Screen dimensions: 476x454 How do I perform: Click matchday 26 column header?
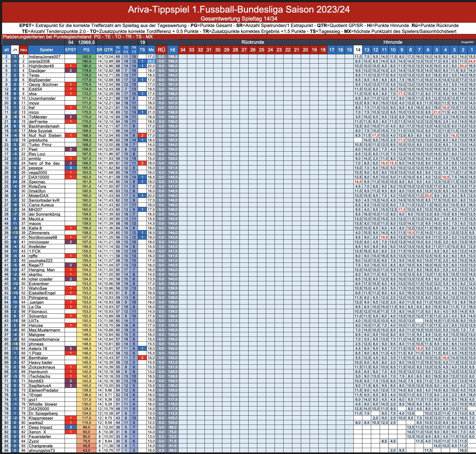253,50
